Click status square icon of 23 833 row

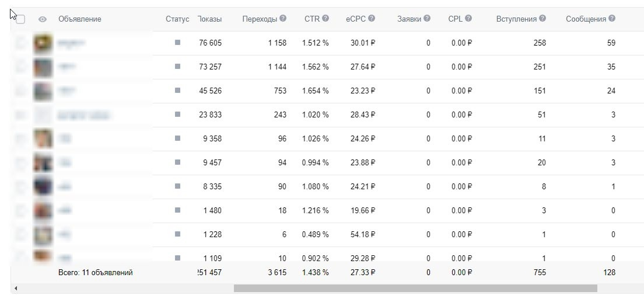coord(177,114)
